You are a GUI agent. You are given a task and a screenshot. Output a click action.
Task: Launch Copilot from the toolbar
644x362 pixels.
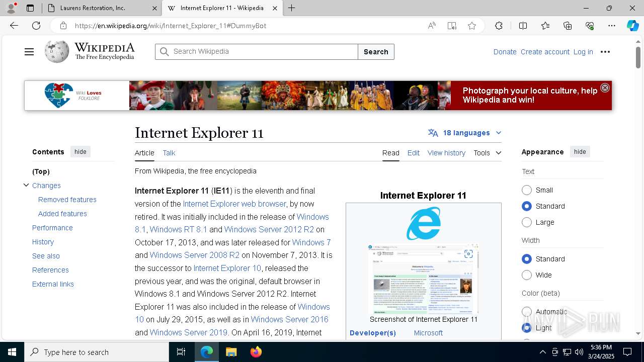632,26
